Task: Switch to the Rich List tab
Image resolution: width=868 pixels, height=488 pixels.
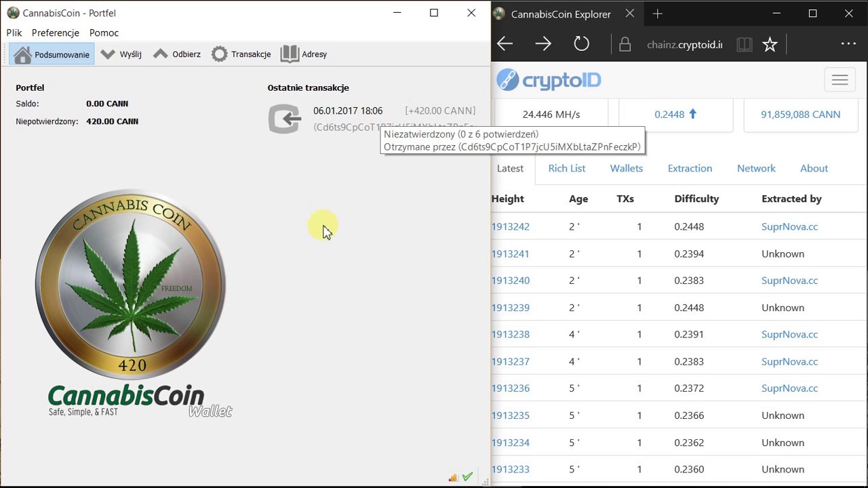Action: (567, 168)
